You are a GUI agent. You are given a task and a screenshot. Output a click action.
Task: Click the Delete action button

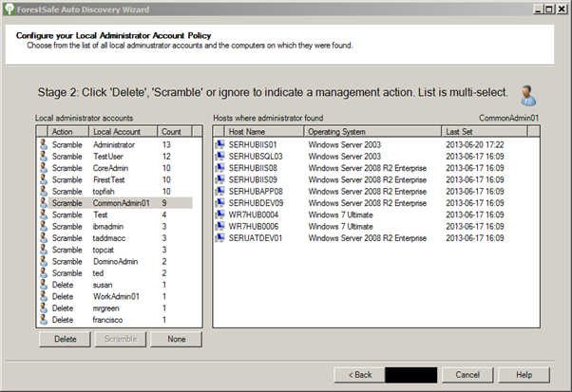(65, 339)
